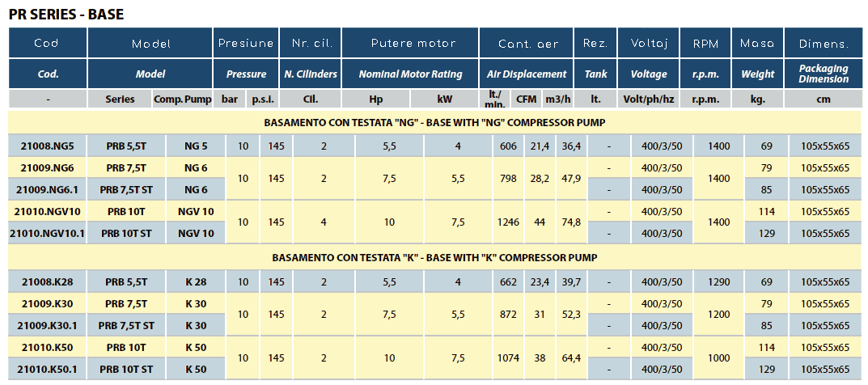Click the "NG" compressor pump section heading
Image resolution: width=868 pixels, height=385 pixels.
pos(434,123)
